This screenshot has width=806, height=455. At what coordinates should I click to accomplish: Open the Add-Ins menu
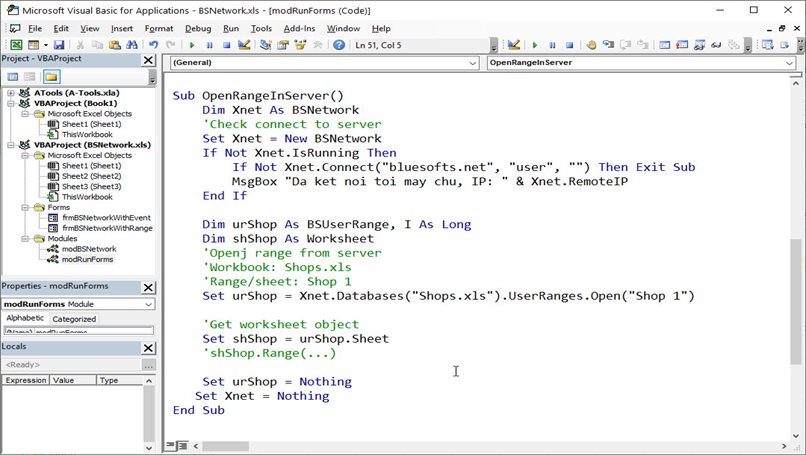(x=299, y=29)
